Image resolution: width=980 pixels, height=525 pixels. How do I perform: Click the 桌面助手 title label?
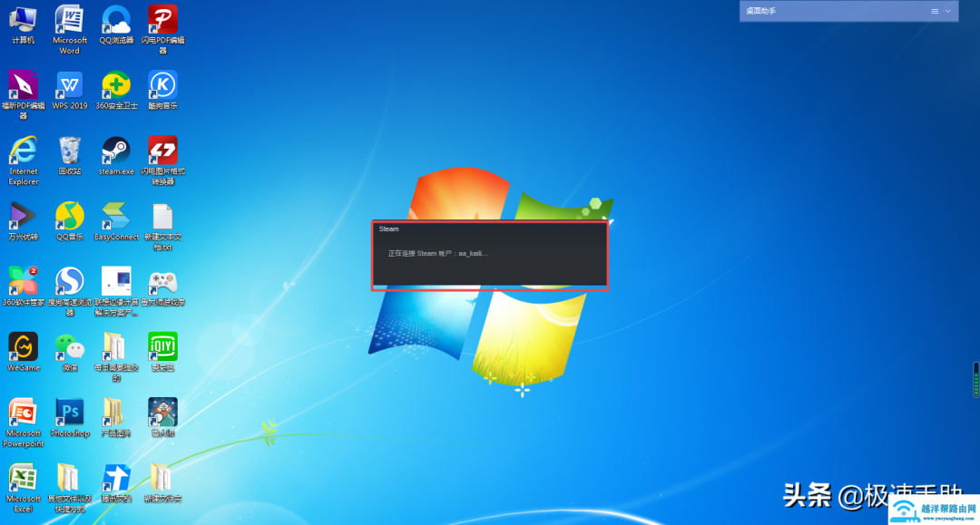[760, 11]
